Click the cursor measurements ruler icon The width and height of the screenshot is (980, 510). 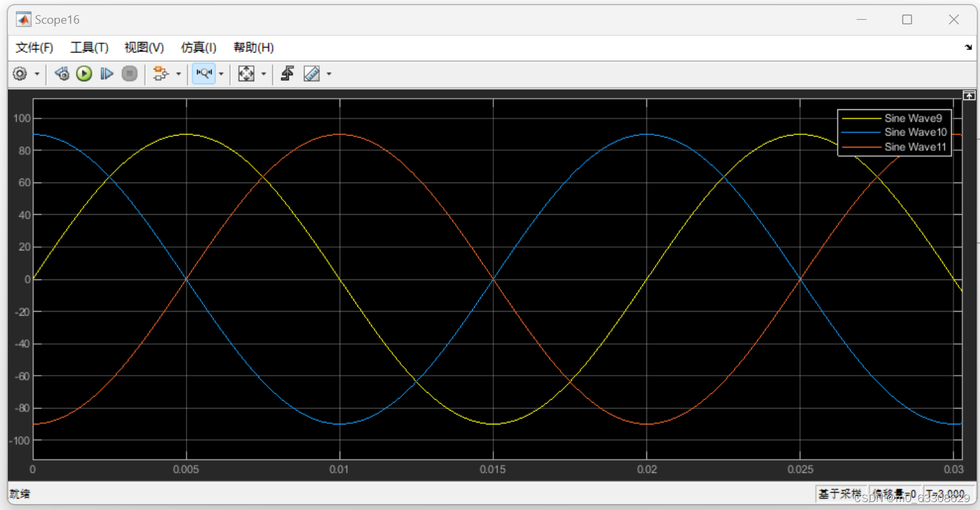[x=312, y=74]
